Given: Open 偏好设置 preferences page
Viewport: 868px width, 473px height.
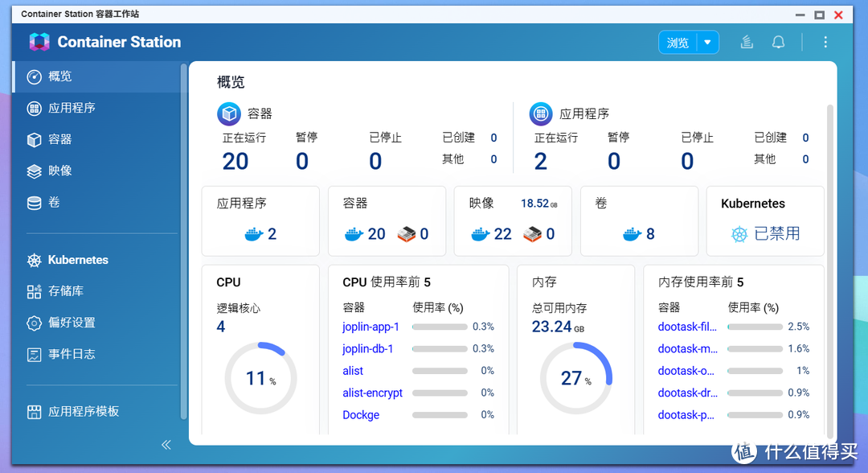Looking at the screenshot, I should pyautogui.click(x=72, y=323).
